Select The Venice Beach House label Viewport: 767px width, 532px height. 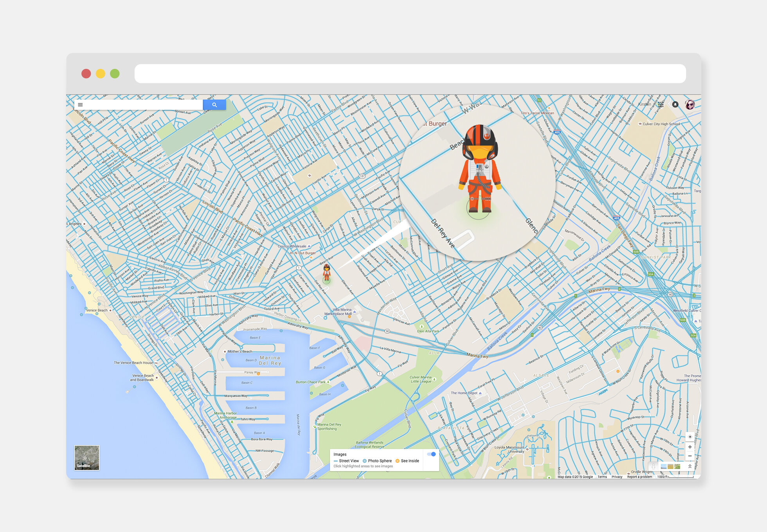133,363
